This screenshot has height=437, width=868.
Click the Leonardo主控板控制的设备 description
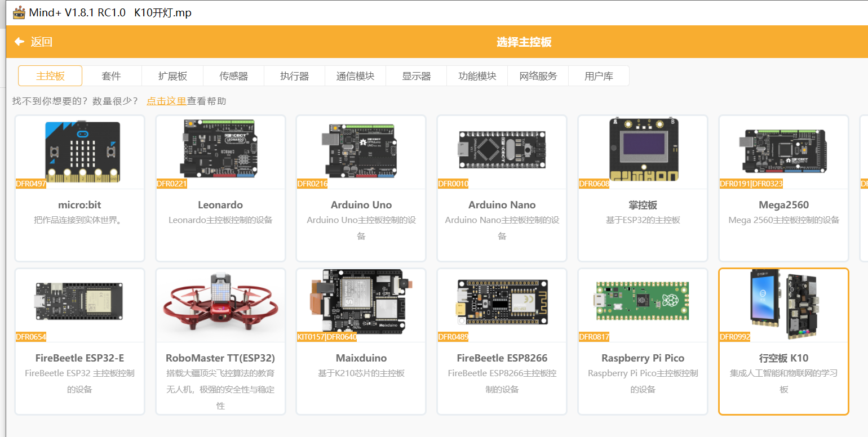point(220,220)
